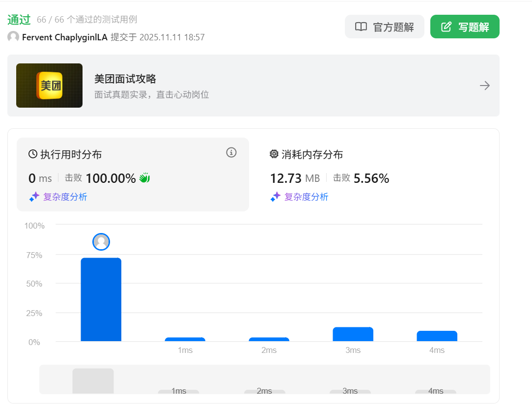Open the 官方题解 official solution
The image size is (532, 407).
[x=385, y=27]
